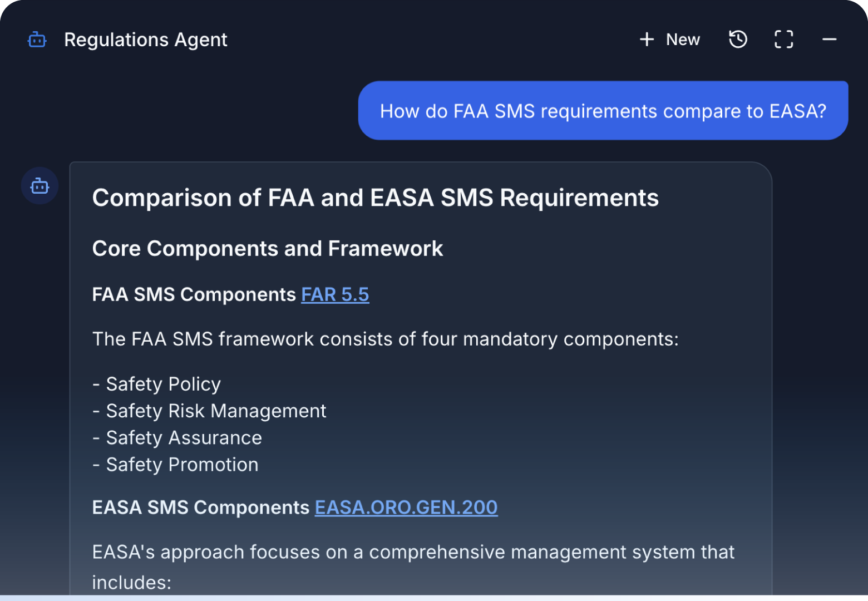This screenshot has height=601, width=868.
Task: Click the Regulations Agent robot logo
Action: tap(37, 40)
